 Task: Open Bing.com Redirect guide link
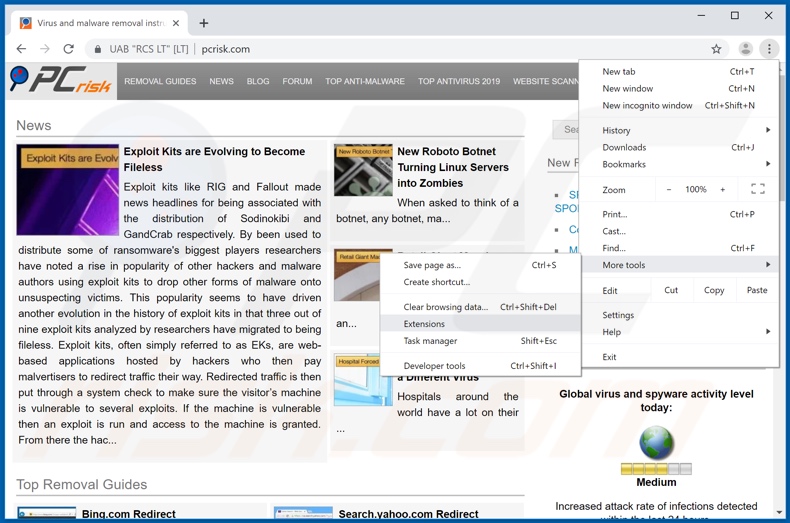[x=128, y=514]
